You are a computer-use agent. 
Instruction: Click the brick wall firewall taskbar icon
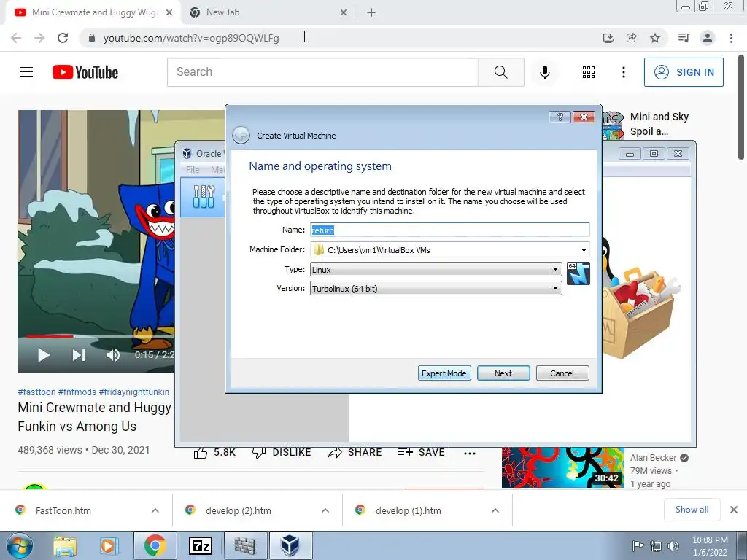click(x=245, y=545)
